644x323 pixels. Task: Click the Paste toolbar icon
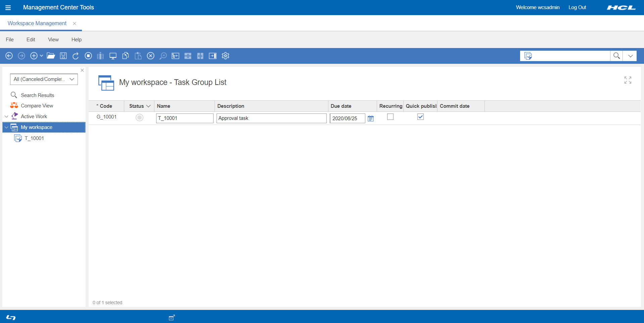coord(138,56)
